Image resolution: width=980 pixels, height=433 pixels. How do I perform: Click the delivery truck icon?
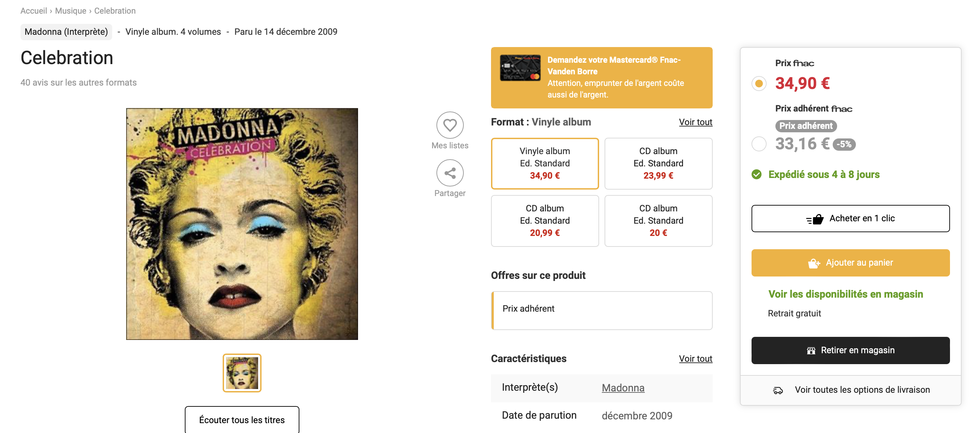777,390
